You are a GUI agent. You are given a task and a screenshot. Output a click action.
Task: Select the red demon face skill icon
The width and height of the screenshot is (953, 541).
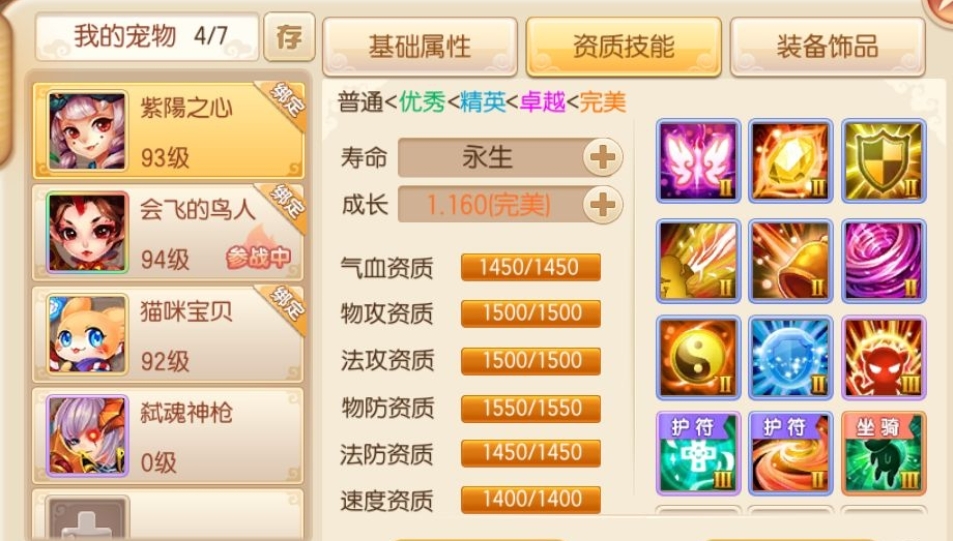coord(884,357)
